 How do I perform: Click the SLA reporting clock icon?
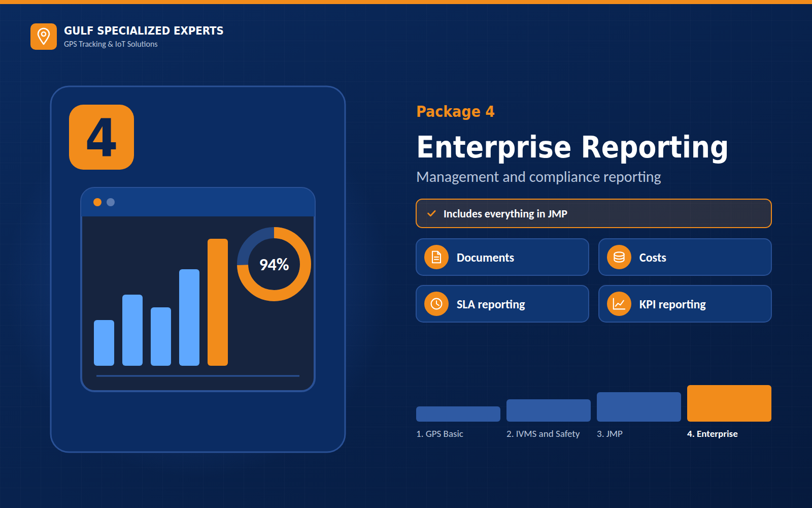436,304
